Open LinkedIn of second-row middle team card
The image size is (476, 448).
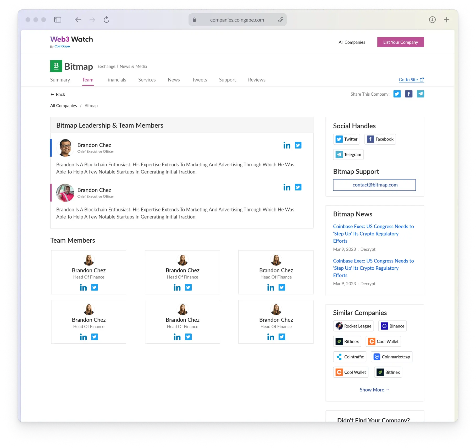pos(177,337)
